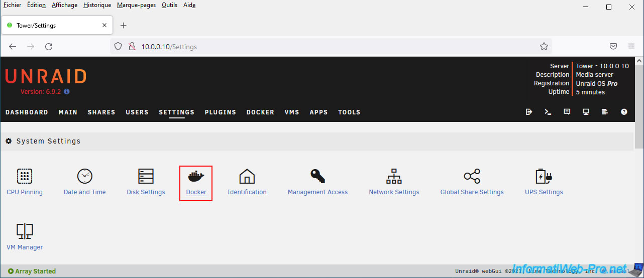Open the Historique browser menu

pos(97,5)
